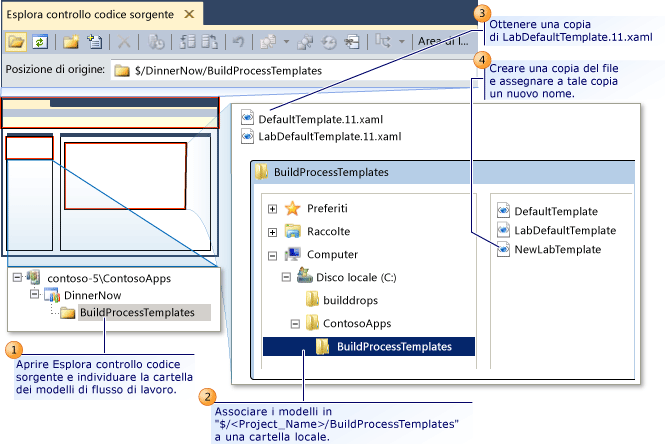Click the open folder toolbar icon
Viewport: 665px width, 444px height.
(x=16, y=42)
